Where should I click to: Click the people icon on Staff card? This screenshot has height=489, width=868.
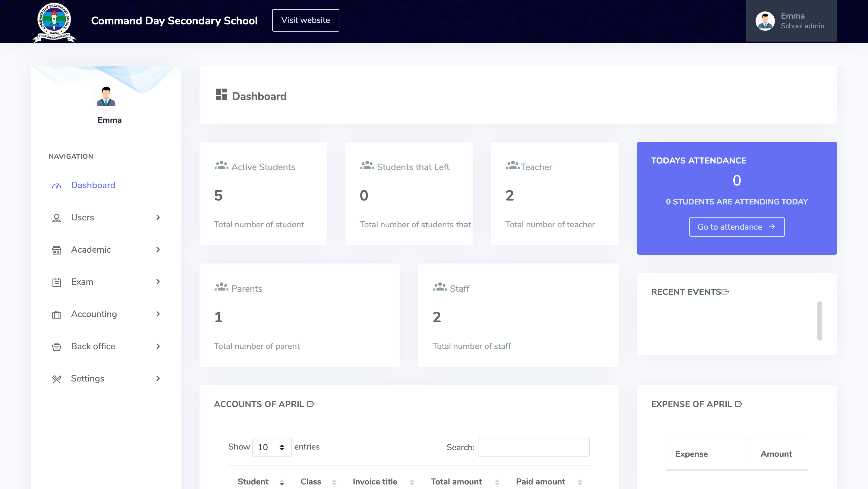tap(440, 287)
